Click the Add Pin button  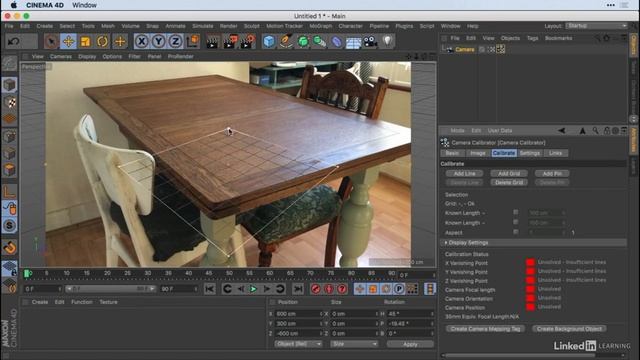point(552,173)
